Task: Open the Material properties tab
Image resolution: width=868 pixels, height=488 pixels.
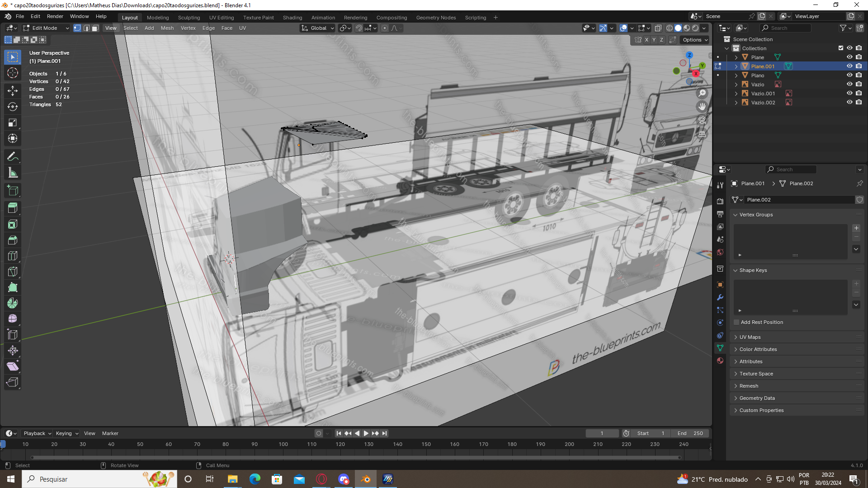Action: (720, 361)
